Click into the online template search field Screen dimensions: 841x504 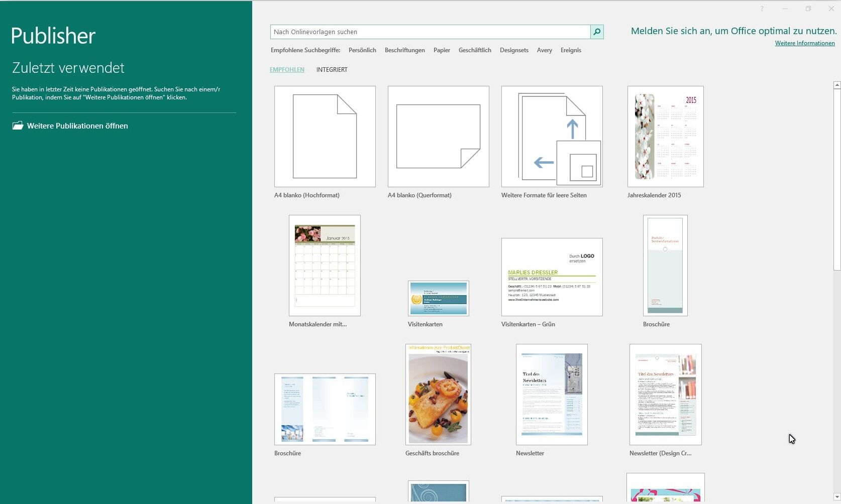[430, 32]
